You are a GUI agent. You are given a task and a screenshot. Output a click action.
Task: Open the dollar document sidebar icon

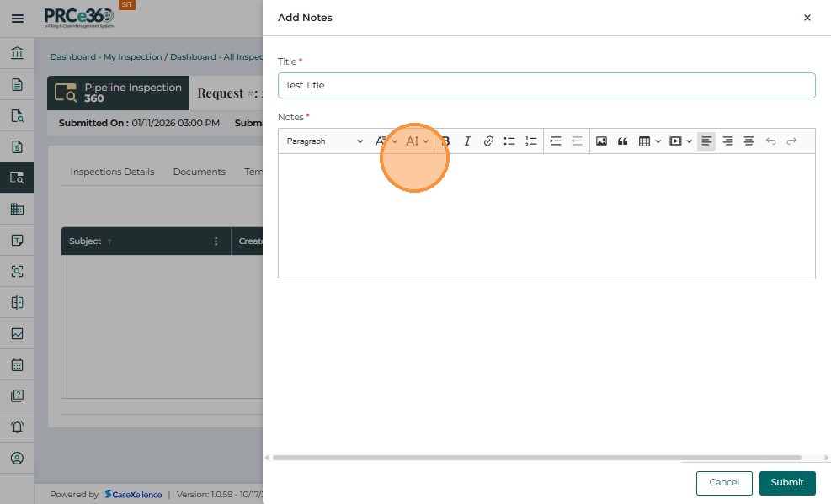17,146
